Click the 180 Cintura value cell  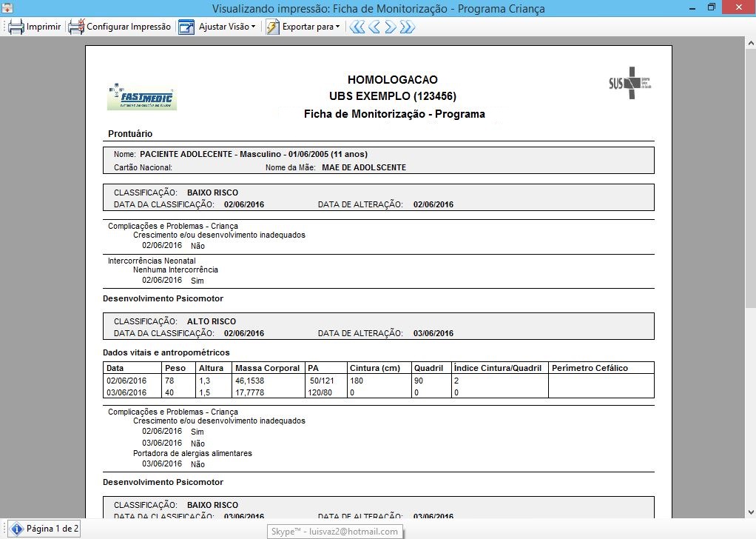(x=357, y=381)
